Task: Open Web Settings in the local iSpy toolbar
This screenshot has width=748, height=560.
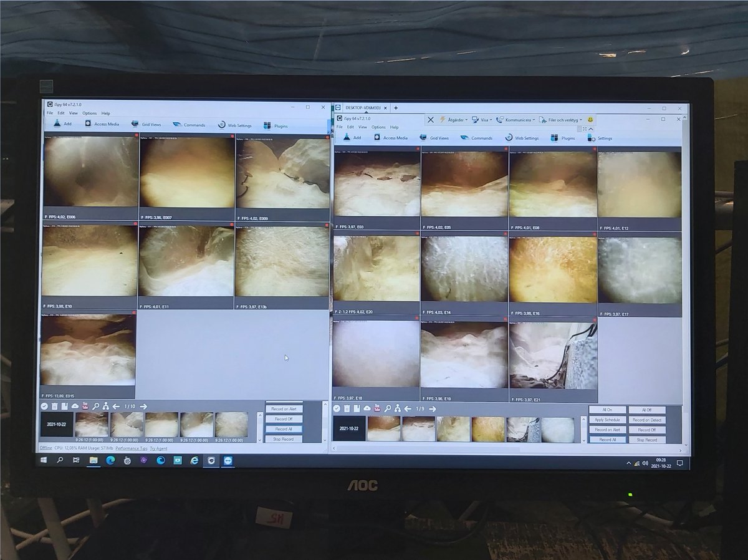Action: tap(235, 125)
